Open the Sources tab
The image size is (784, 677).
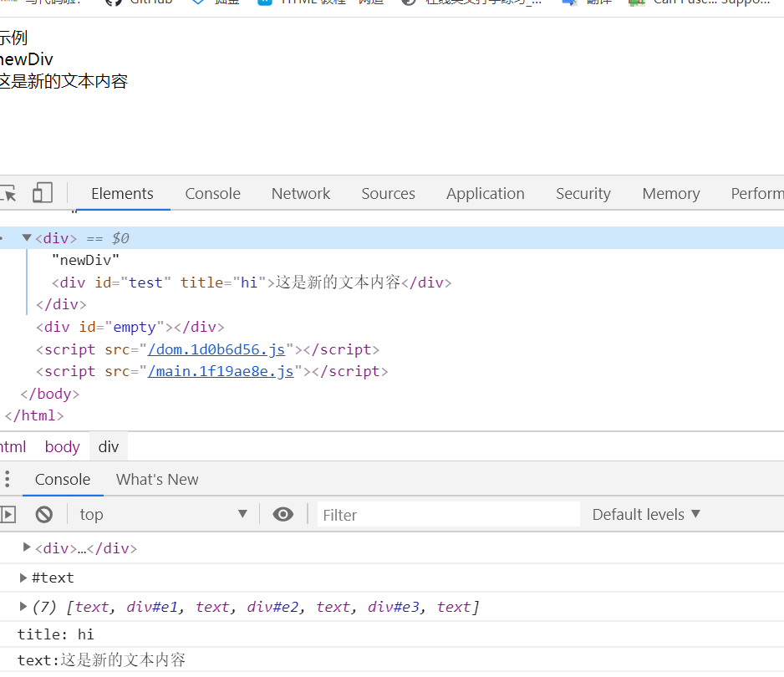point(388,194)
